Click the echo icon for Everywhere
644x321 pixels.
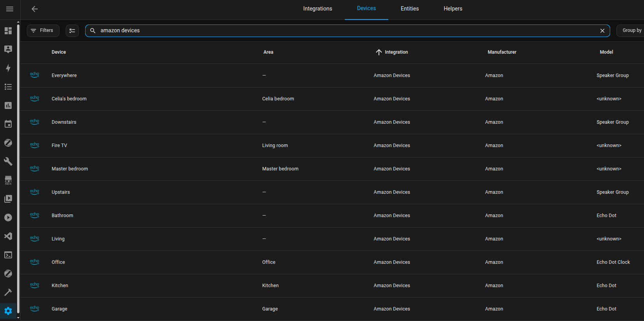(35, 75)
